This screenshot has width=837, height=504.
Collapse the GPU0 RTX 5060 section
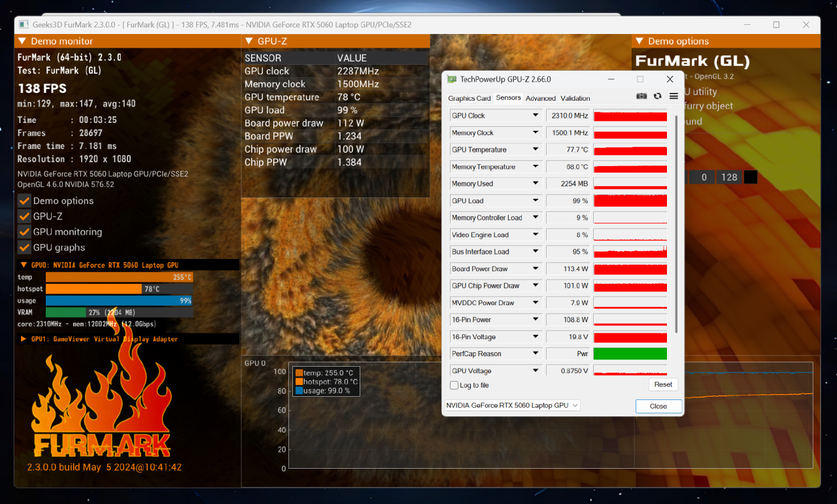[24, 265]
